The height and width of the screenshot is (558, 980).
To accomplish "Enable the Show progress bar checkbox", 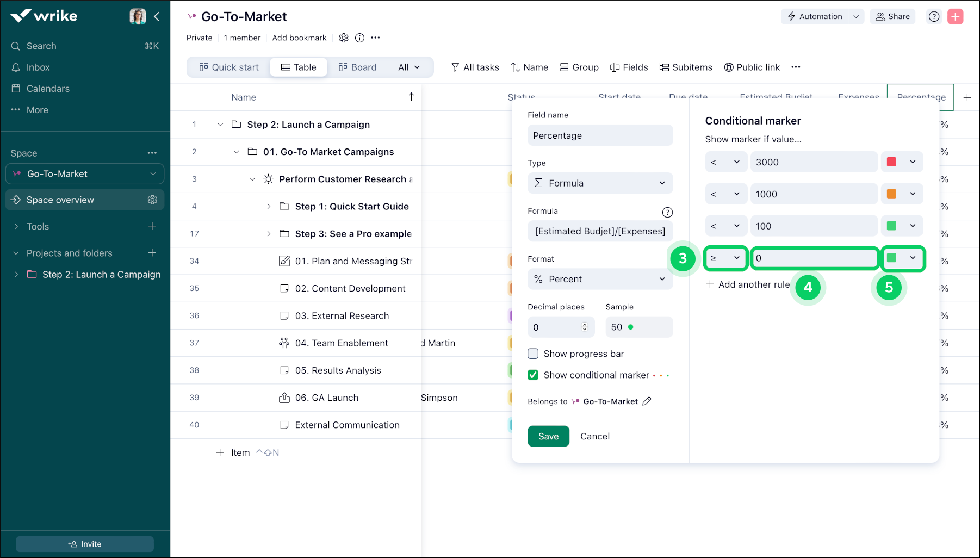I will pyautogui.click(x=533, y=354).
